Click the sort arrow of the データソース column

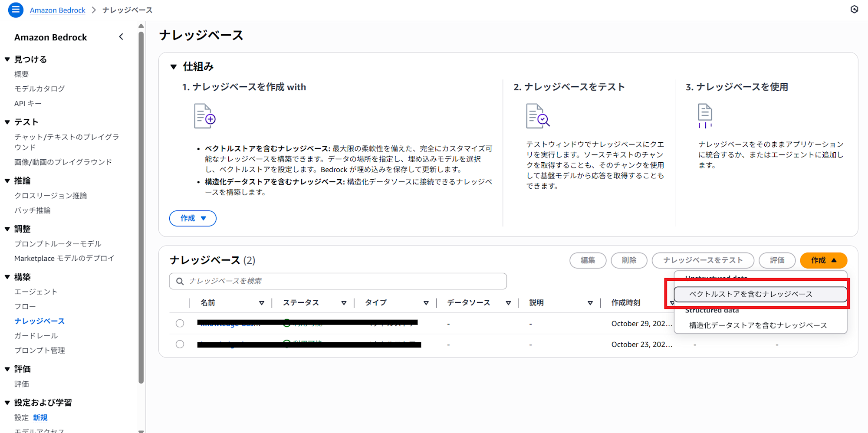pyautogui.click(x=508, y=303)
